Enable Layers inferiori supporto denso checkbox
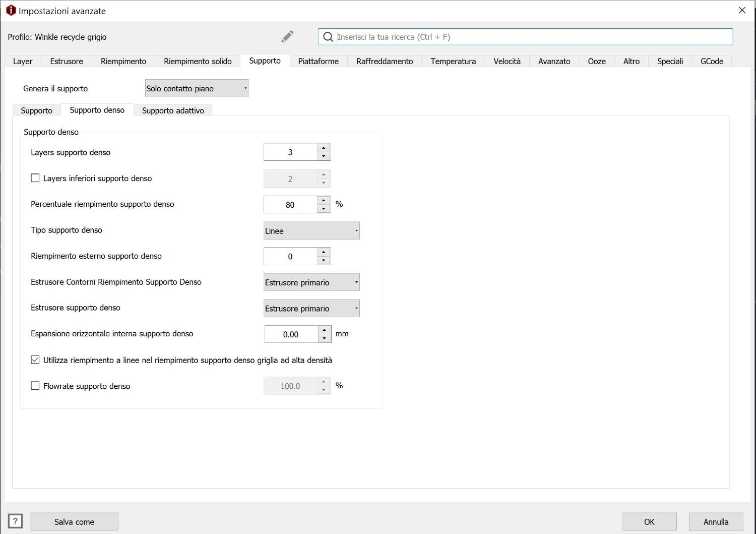Screen dimensions: 756x534 point(35,178)
